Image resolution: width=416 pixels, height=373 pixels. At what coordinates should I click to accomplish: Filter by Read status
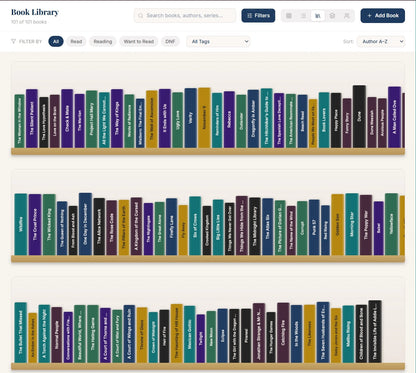(76, 42)
